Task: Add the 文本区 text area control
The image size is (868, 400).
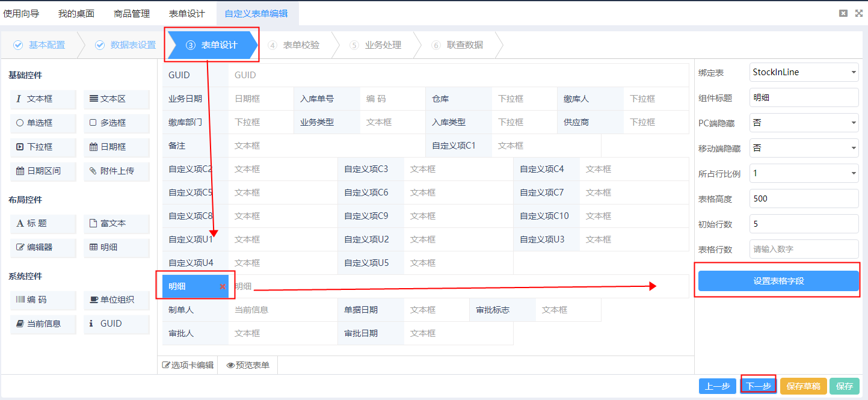Action: pyautogui.click(x=117, y=99)
